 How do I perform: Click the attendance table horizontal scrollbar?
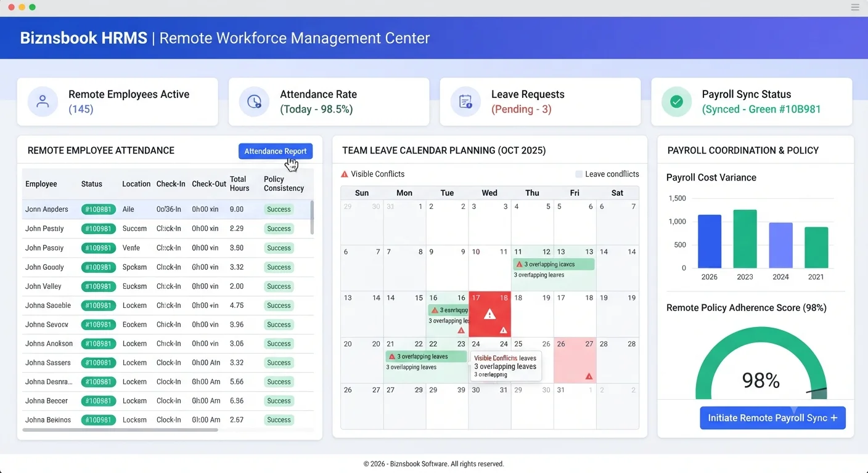point(120,430)
